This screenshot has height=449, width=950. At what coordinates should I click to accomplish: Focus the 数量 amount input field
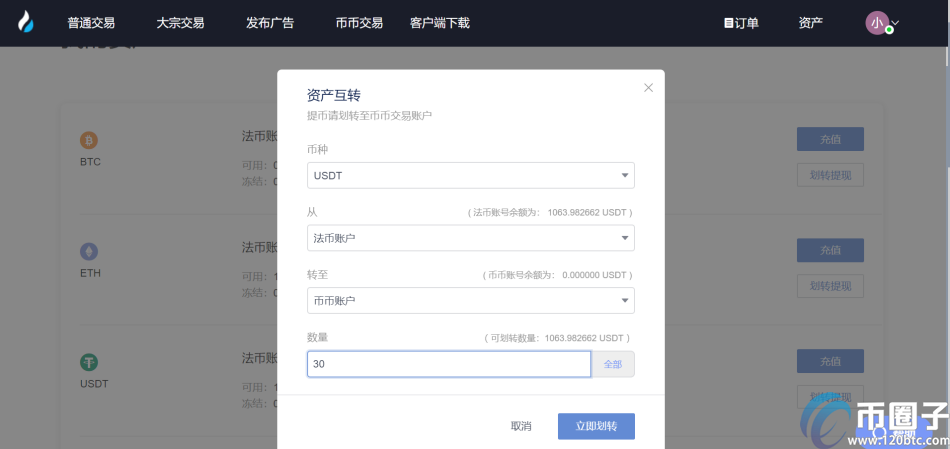pos(448,364)
